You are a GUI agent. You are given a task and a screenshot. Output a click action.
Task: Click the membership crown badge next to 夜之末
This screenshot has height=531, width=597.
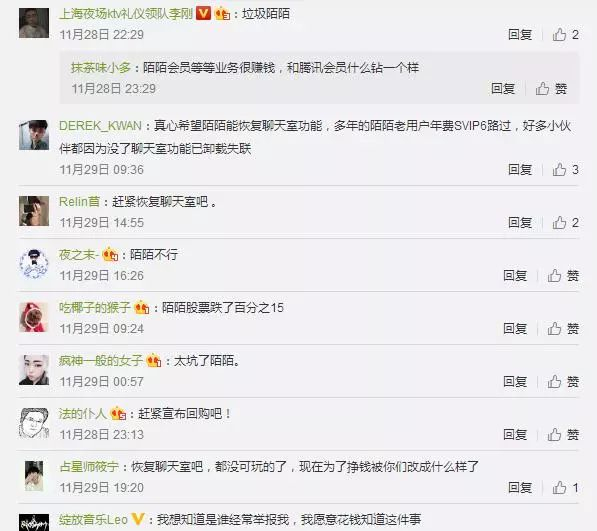click(110, 254)
